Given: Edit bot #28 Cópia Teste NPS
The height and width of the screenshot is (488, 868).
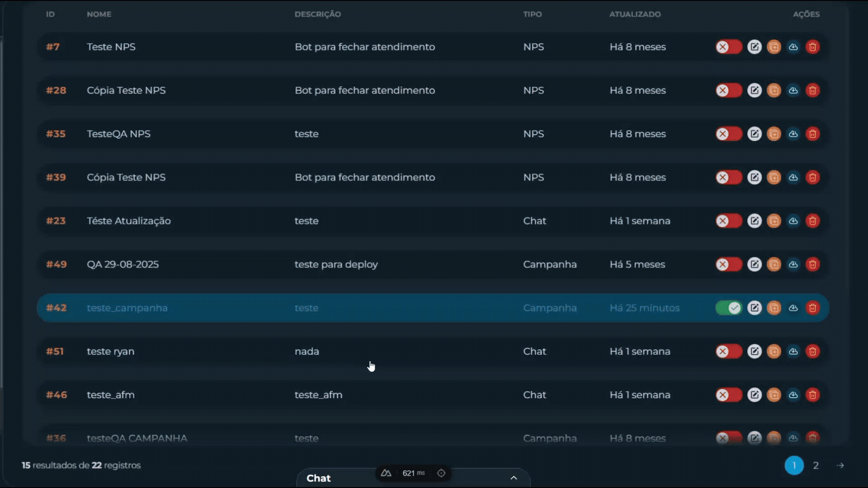Looking at the screenshot, I should (x=755, y=90).
